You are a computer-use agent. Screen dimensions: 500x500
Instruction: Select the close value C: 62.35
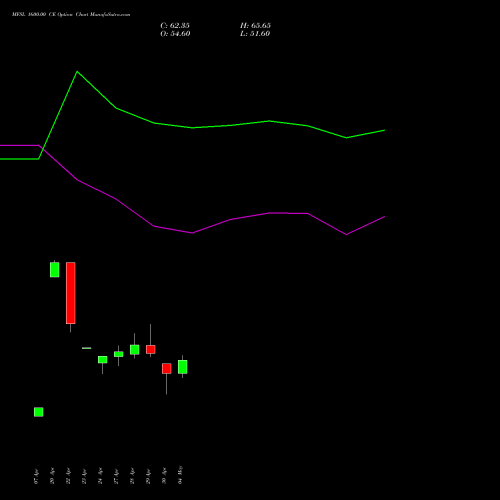pos(175,26)
